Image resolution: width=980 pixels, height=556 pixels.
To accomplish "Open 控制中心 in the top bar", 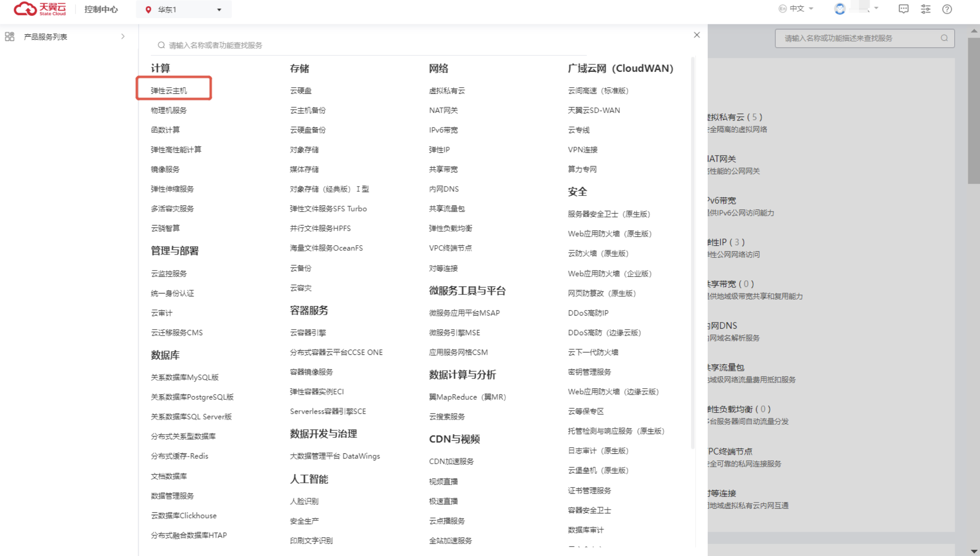I will 101,9.
